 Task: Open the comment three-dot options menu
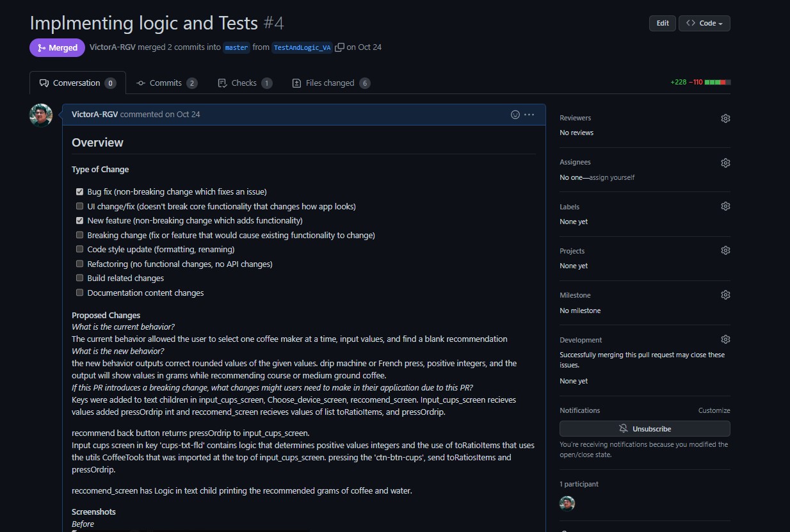529,115
